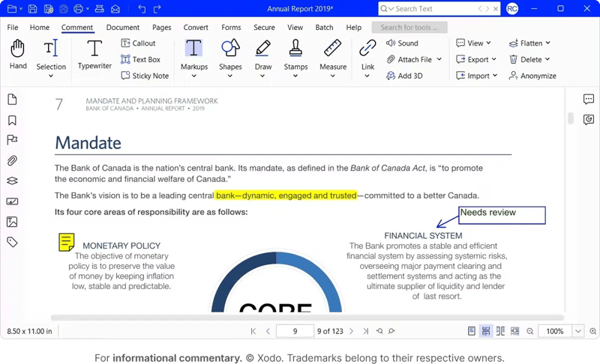Go to the first page
The image size is (600, 364).
pos(253,331)
